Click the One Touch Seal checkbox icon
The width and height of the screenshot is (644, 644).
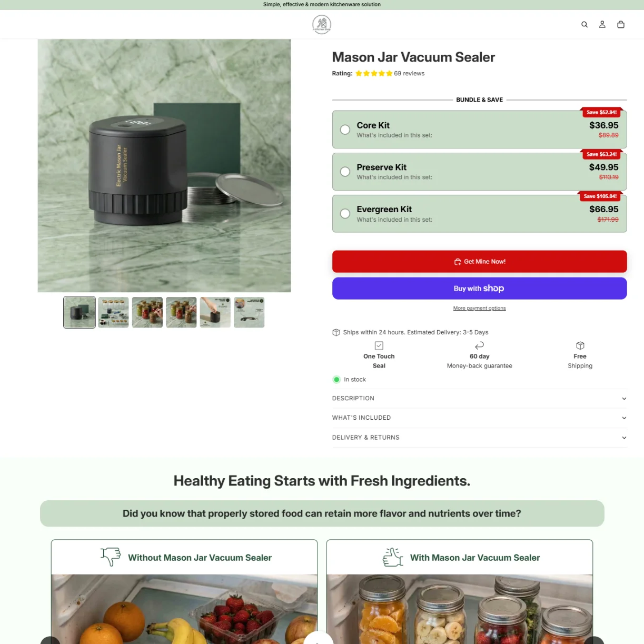[x=379, y=345]
